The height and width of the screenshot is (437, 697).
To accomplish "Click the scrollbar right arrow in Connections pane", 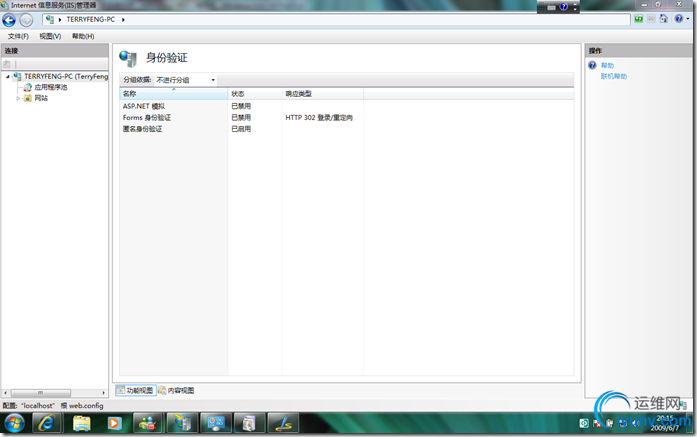I will [104, 393].
